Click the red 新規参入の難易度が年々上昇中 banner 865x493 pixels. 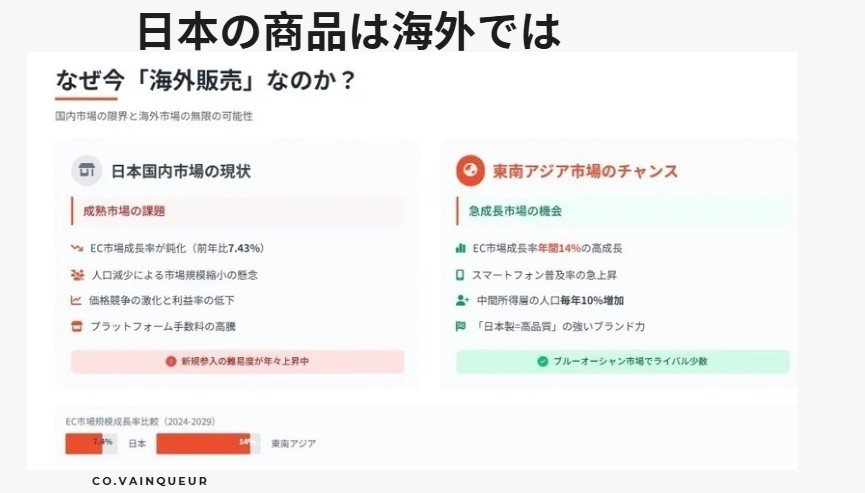237,361
